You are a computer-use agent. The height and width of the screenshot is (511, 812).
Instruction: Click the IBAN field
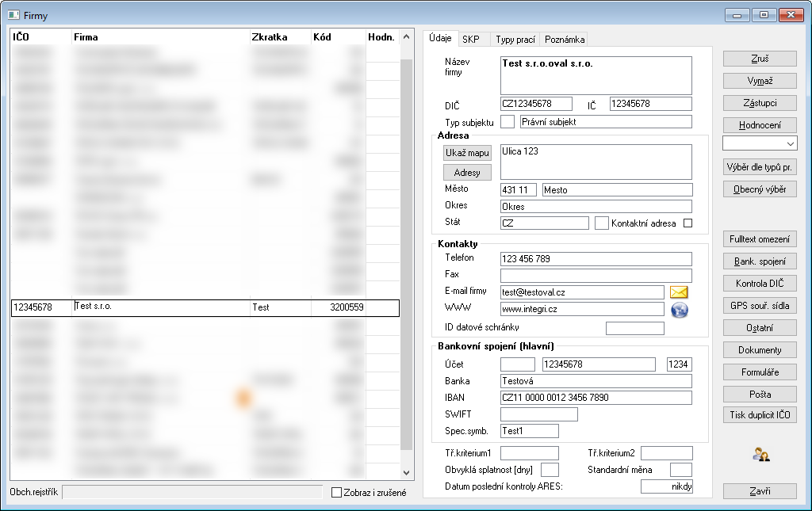tap(596, 398)
